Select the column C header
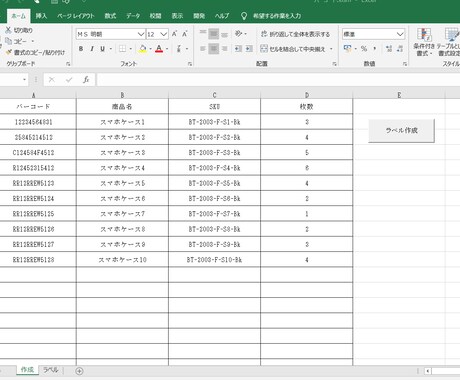The image size is (460, 380). coord(214,95)
